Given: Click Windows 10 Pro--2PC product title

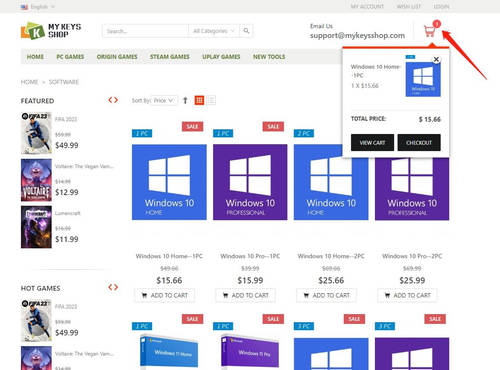Looking at the screenshot, I should point(412,256).
